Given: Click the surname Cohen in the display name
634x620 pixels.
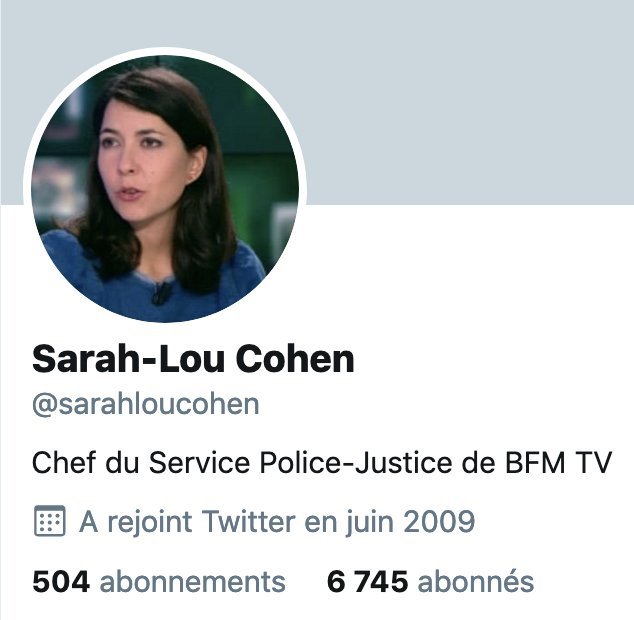Looking at the screenshot, I should pos(295,359).
